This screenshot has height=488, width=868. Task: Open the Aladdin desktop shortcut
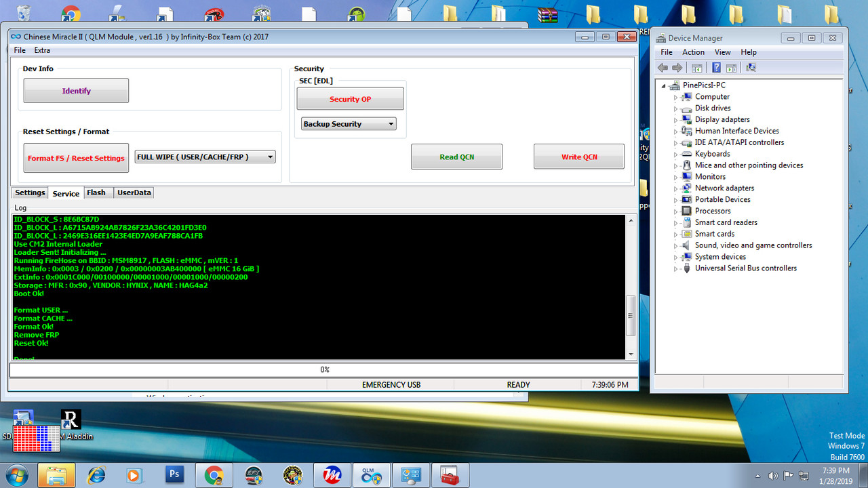pos(71,425)
